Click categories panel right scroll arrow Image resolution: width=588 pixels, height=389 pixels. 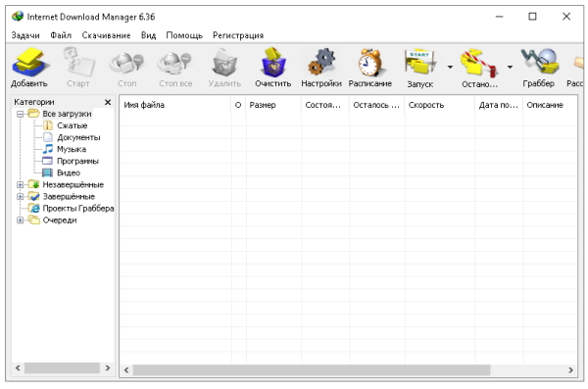coord(108,368)
